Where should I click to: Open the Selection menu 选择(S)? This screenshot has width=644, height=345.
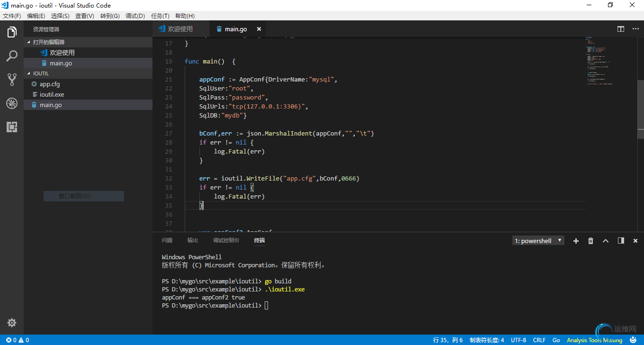pos(60,16)
